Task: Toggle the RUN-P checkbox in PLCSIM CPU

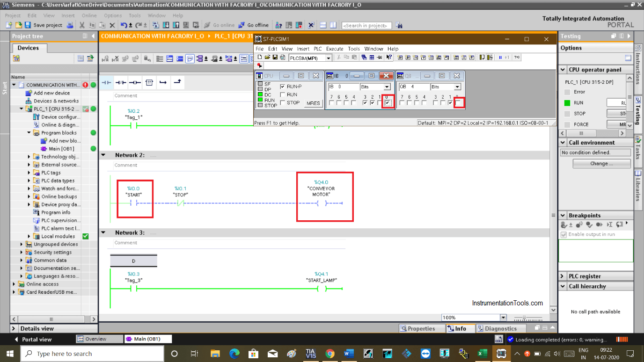Action: pos(282,87)
